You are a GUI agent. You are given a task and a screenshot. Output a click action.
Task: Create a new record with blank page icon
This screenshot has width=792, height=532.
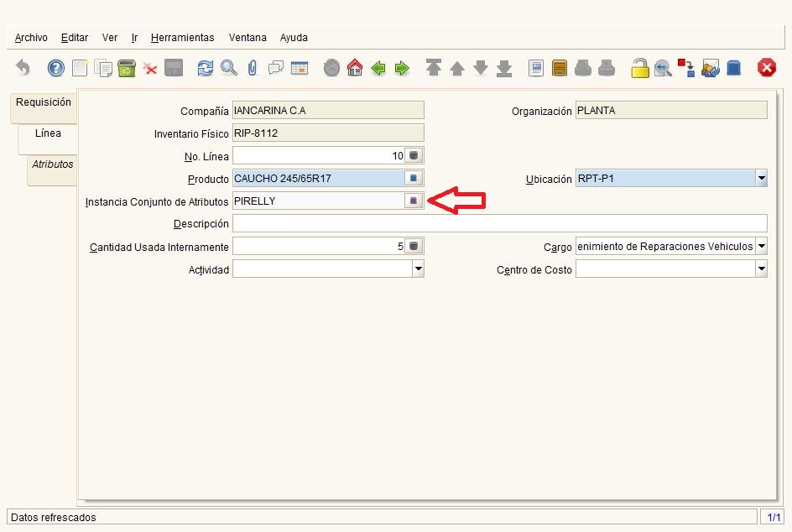click(80, 68)
